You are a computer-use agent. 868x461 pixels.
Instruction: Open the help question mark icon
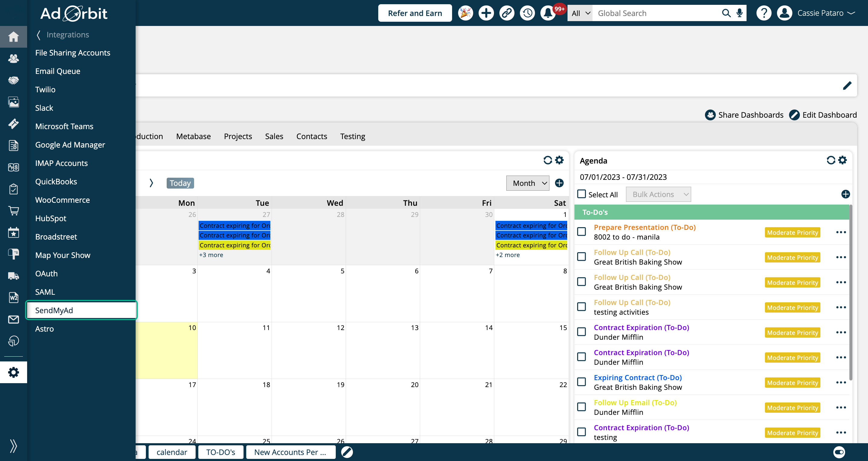click(x=764, y=13)
